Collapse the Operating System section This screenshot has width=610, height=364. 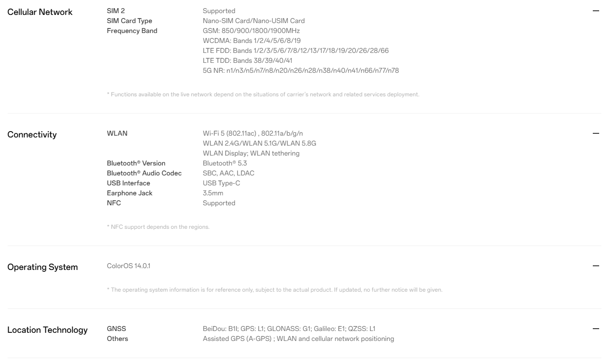click(x=596, y=266)
